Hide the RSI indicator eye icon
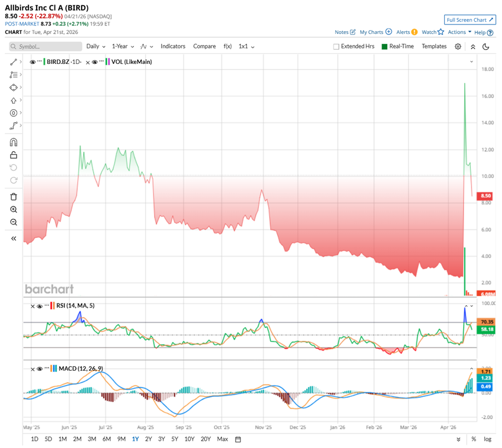 point(39,306)
